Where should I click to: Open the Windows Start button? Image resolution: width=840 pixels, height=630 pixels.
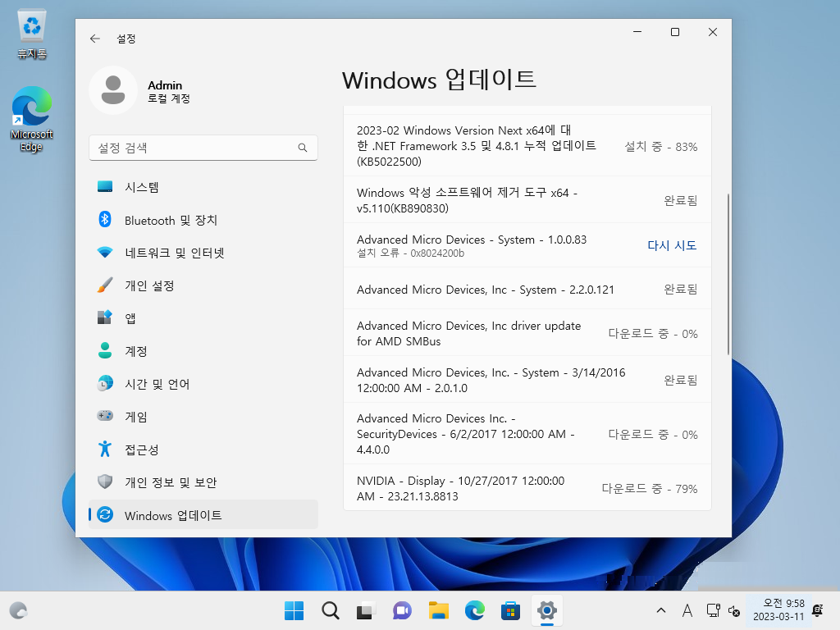tap(294, 610)
